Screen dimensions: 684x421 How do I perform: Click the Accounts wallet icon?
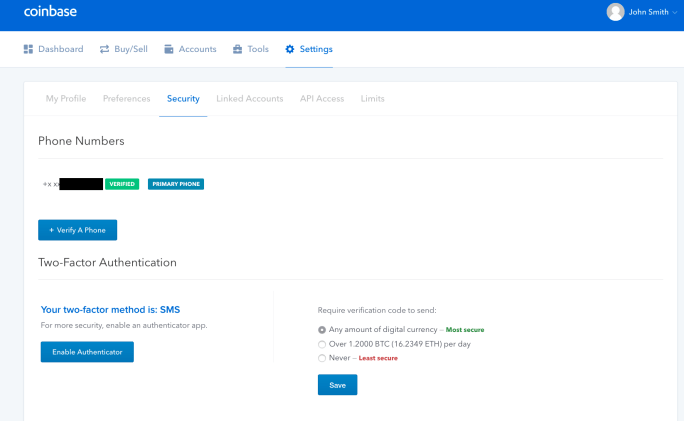pos(169,49)
